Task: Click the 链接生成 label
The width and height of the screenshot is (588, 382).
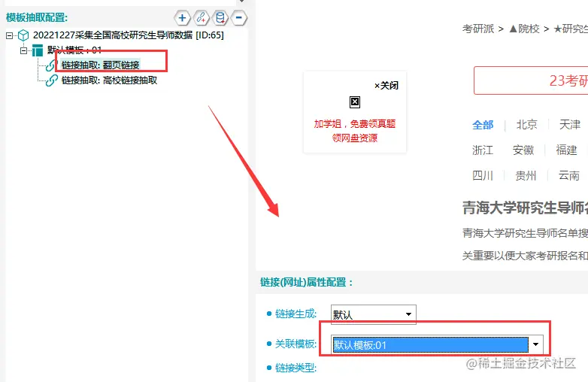Action: pyautogui.click(x=296, y=314)
